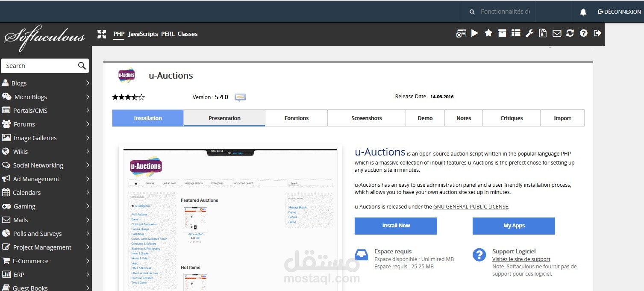Screen dimensions: 644x291
Task: Expand the Calendars category
Action: (x=46, y=192)
